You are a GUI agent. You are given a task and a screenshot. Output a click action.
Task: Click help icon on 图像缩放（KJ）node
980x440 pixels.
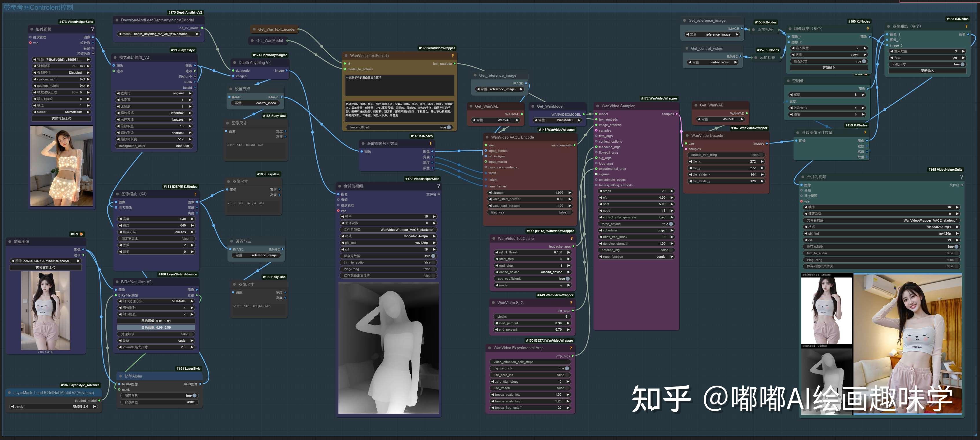(x=195, y=194)
